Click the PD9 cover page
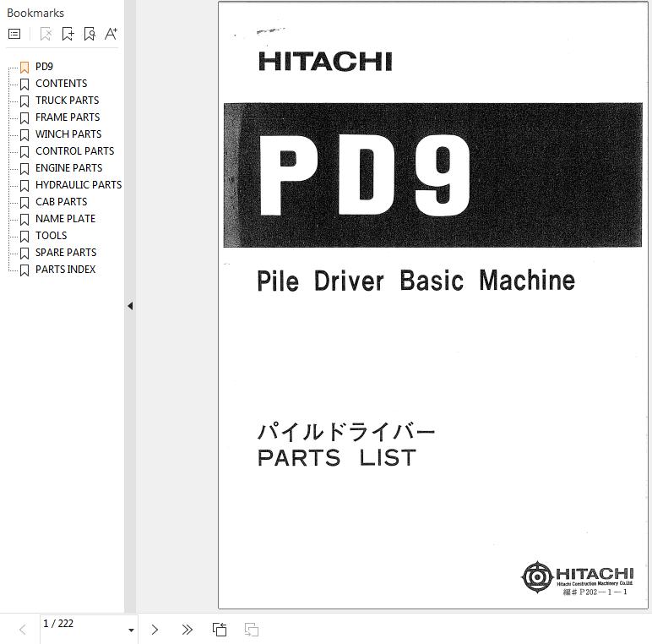Screen dimensions: 652x644 click(433, 305)
